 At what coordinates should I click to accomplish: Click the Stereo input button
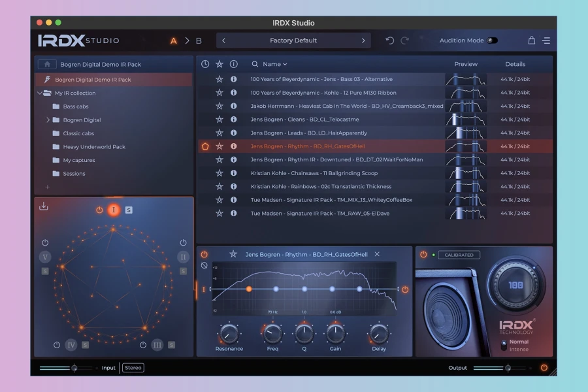point(133,368)
